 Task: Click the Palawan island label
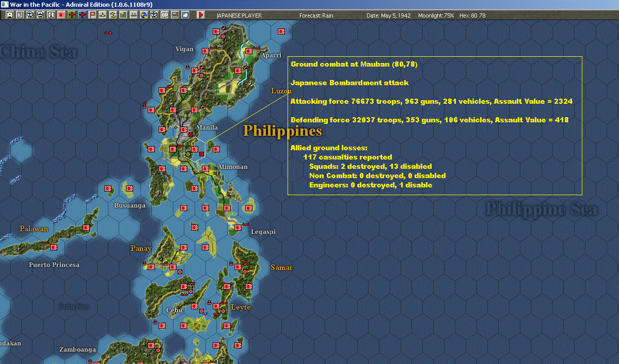34,229
